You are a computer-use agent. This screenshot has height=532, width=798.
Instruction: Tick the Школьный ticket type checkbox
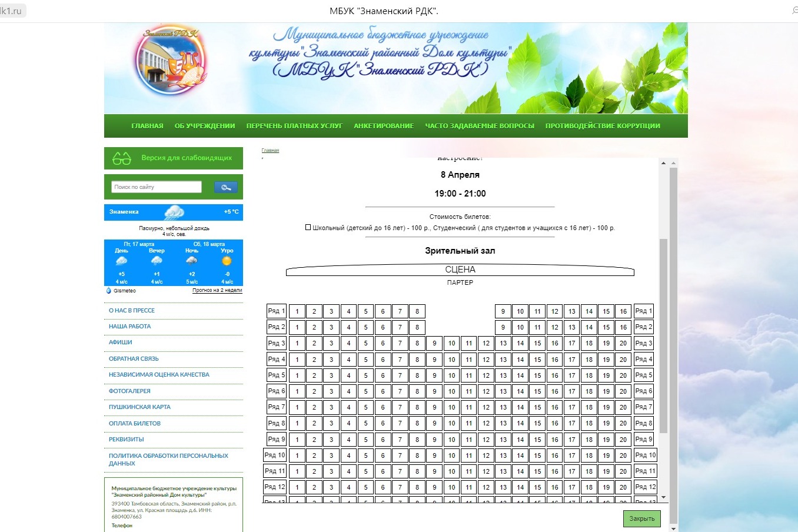[x=308, y=227]
